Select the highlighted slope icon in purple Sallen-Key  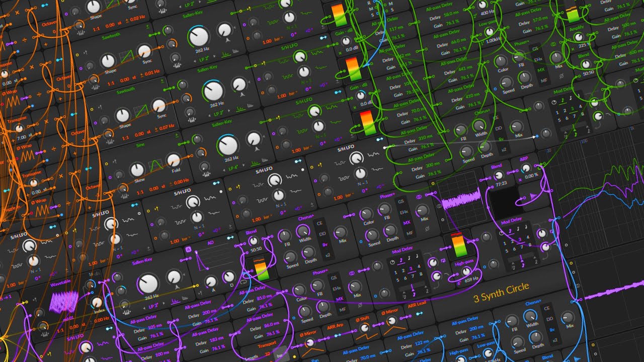pyautogui.click(x=175, y=302)
